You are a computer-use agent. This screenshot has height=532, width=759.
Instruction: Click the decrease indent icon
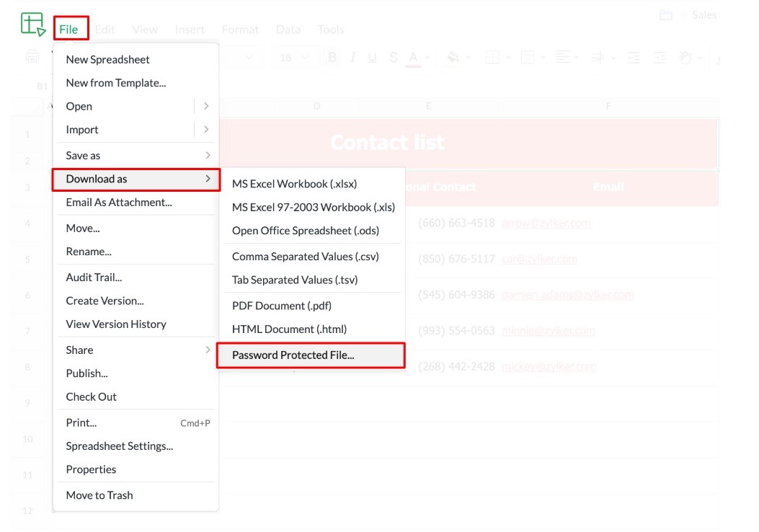(634, 58)
